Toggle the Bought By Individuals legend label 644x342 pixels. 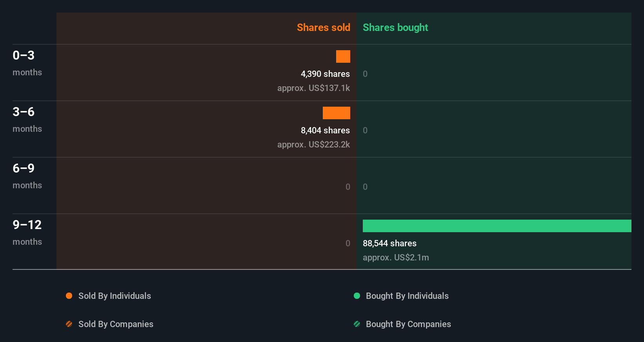tap(407, 296)
